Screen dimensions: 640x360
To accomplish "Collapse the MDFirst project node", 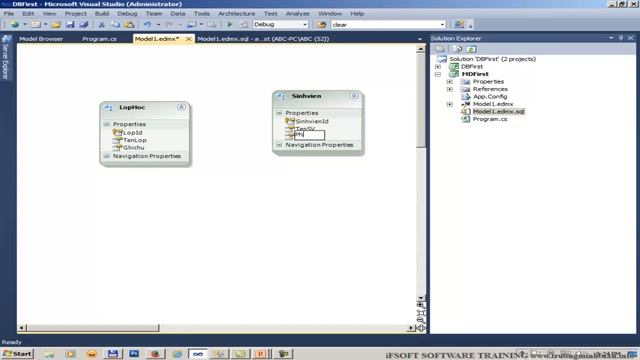I will [x=438, y=74].
